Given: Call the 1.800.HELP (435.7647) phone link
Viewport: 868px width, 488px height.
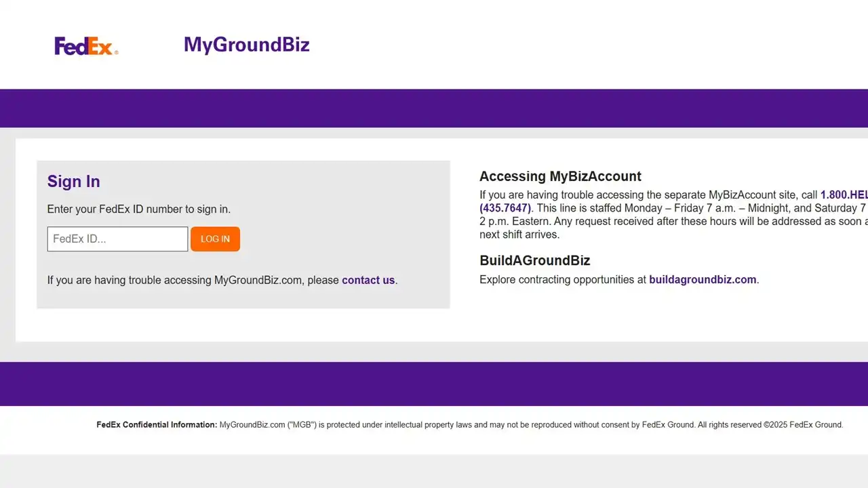Looking at the screenshot, I should point(505,208).
